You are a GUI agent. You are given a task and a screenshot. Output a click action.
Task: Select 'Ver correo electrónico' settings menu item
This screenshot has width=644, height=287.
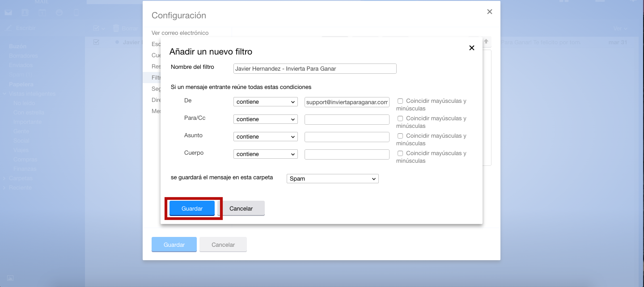click(x=180, y=33)
